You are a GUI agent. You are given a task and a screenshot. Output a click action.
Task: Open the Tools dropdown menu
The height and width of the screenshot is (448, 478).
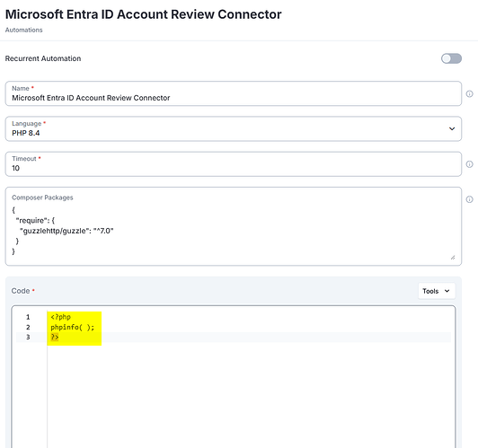point(437,291)
